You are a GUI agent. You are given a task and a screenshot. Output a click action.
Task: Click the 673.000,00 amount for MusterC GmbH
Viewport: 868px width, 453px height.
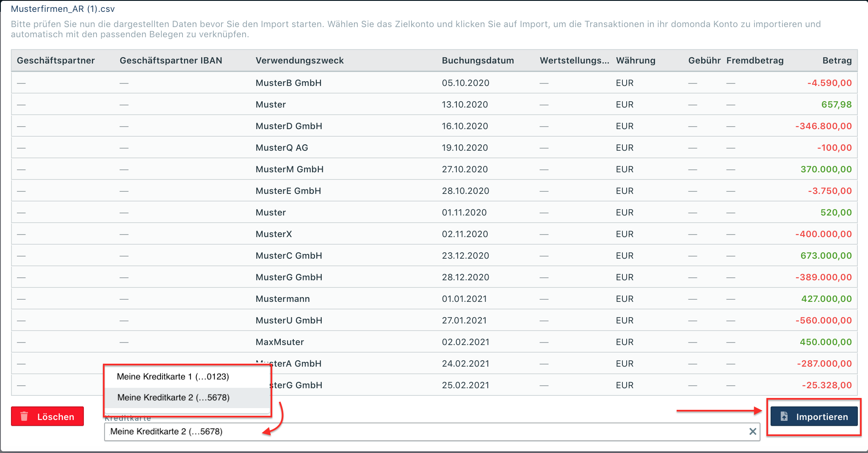coord(826,256)
